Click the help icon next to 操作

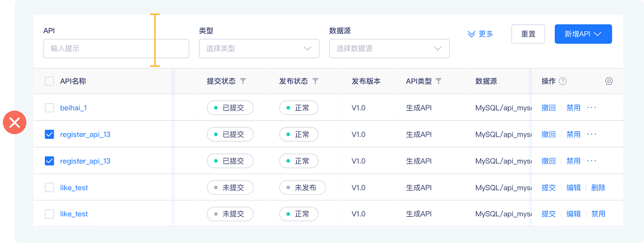click(x=563, y=81)
